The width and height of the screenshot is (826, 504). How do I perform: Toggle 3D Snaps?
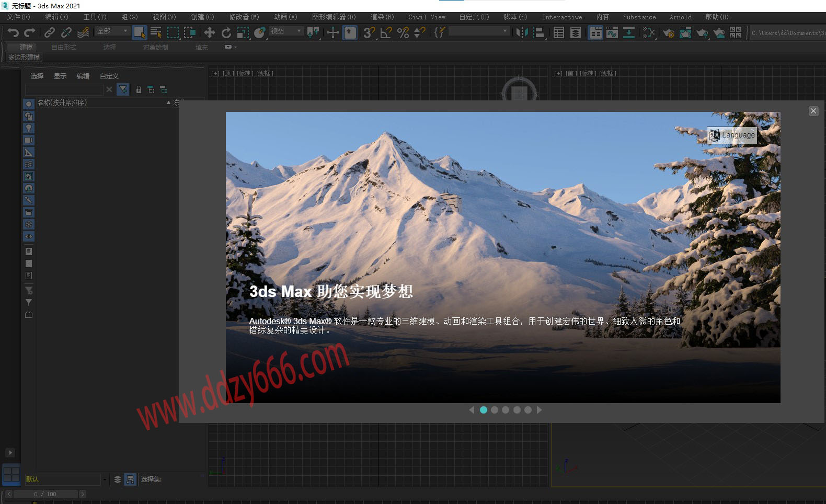[x=369, y=32]
